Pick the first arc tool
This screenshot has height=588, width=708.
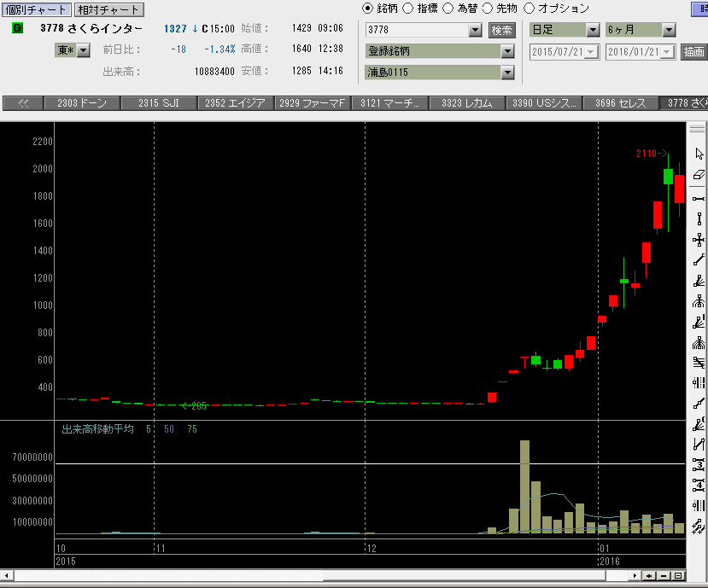(x=699, y=301)
